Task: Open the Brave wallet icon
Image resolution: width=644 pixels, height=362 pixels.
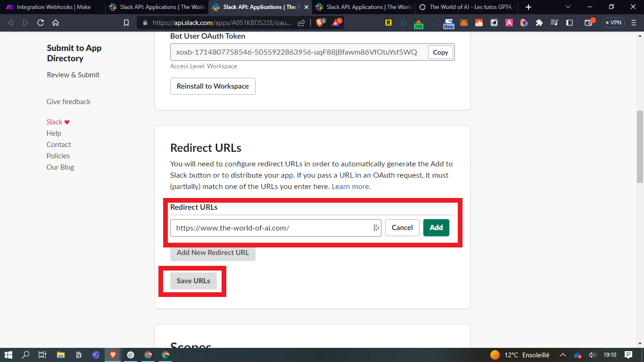Action: [588, 23]
